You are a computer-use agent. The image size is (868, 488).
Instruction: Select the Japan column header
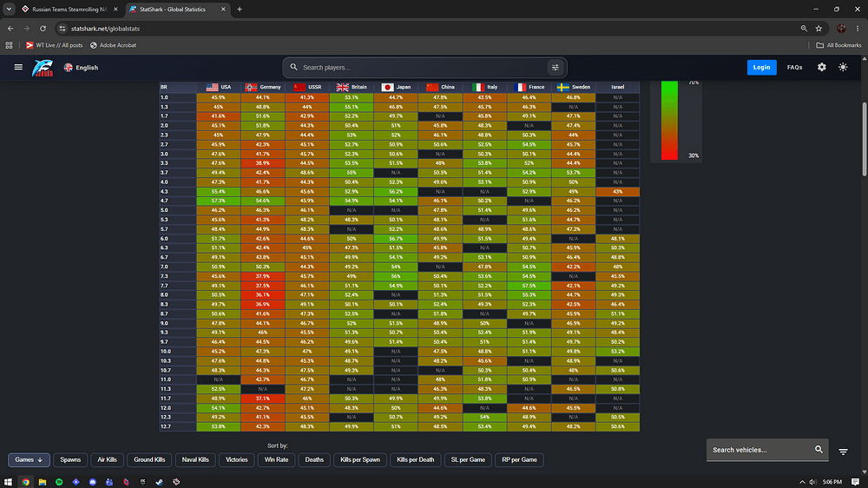click(396, 87)
